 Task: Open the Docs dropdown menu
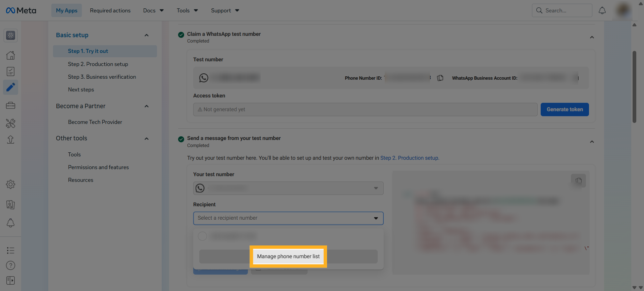[153, 10]
